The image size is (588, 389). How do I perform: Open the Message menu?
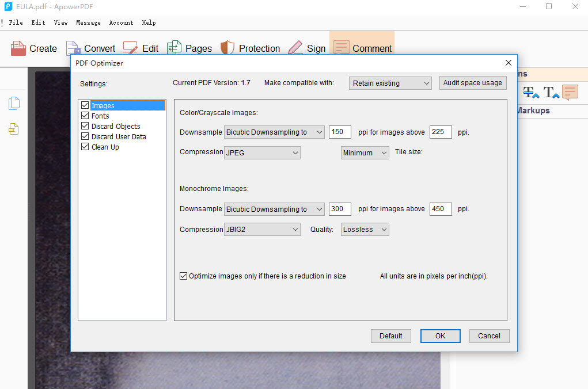[x=88, y=22]
